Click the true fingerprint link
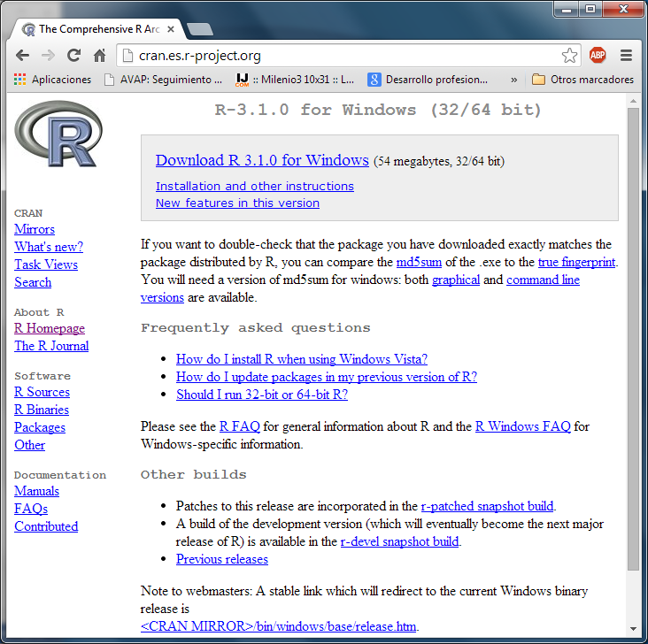The image size is (648, 644). (x=576, y=263)
